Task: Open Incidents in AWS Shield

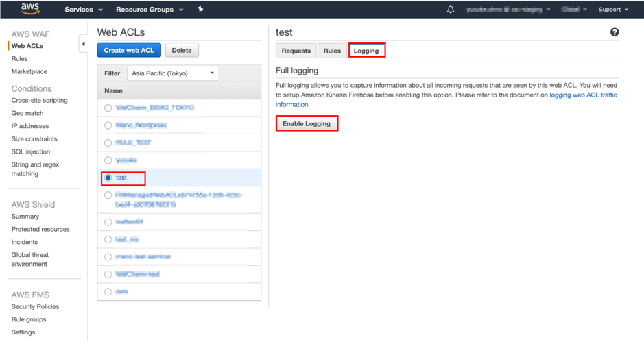Action: click(x=24, y=242)
